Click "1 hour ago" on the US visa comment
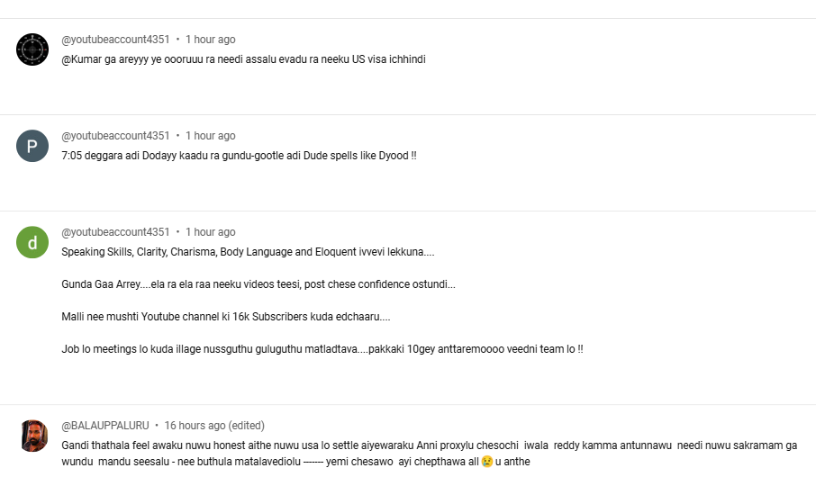Viewport: 816px width, 504px height. [x=211, y=40]
